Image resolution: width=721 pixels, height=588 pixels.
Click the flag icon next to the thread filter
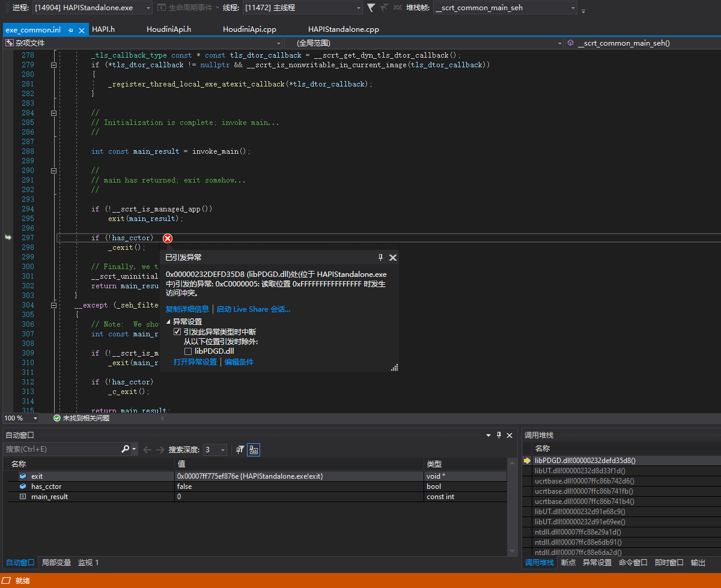[383, 8]
